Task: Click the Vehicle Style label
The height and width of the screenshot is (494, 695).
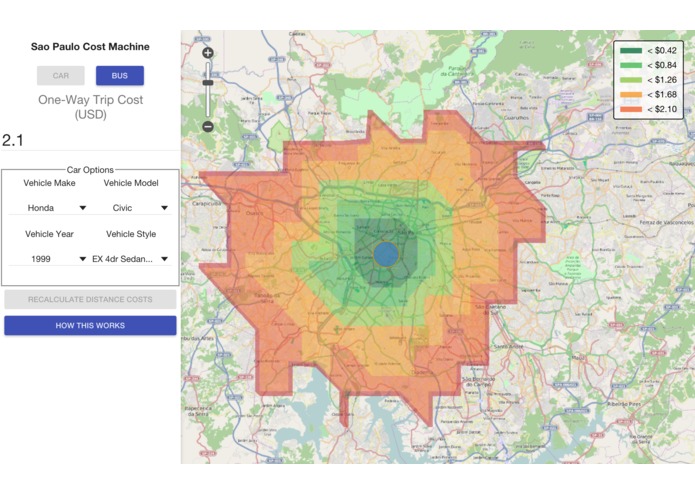Action: (131, 234)
